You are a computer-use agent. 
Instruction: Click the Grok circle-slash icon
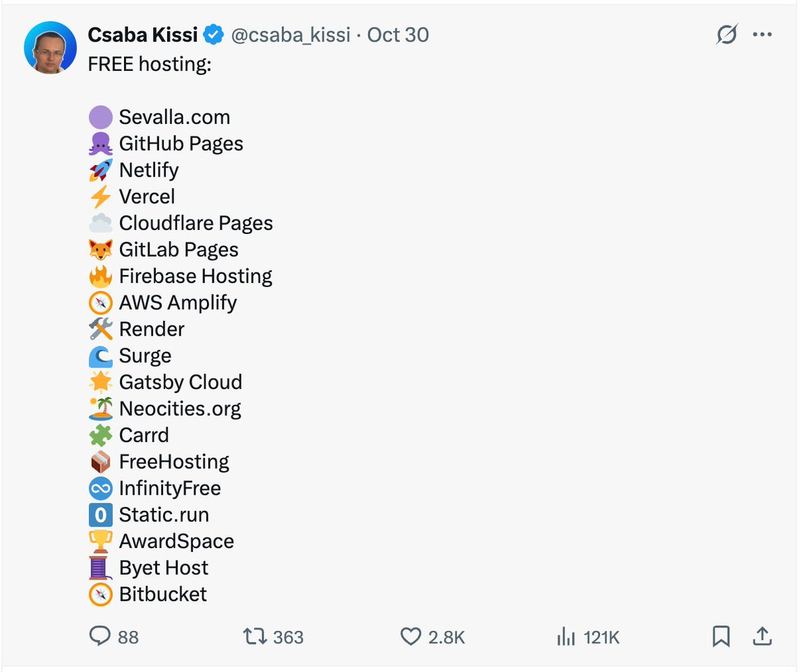pos(727,34)
